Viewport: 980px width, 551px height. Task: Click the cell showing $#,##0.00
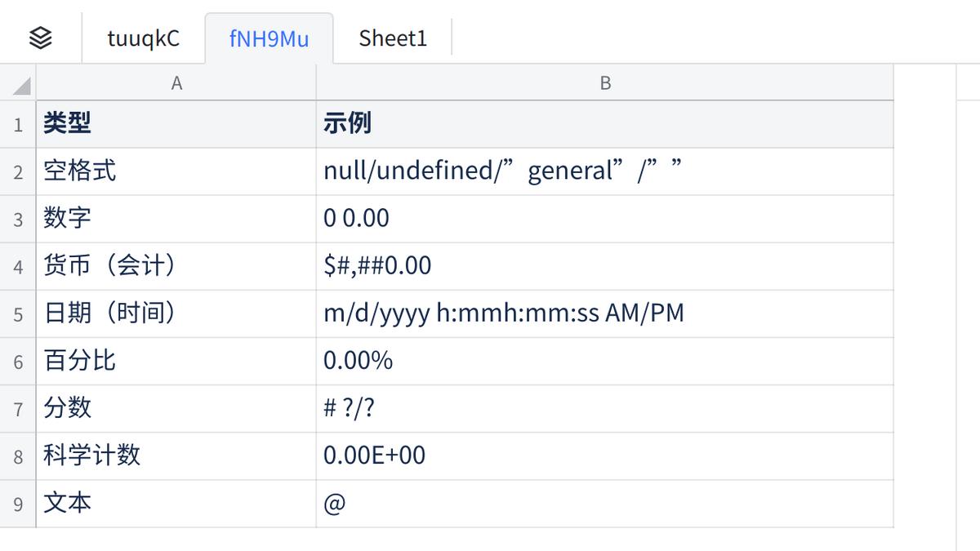coord(604,265)
